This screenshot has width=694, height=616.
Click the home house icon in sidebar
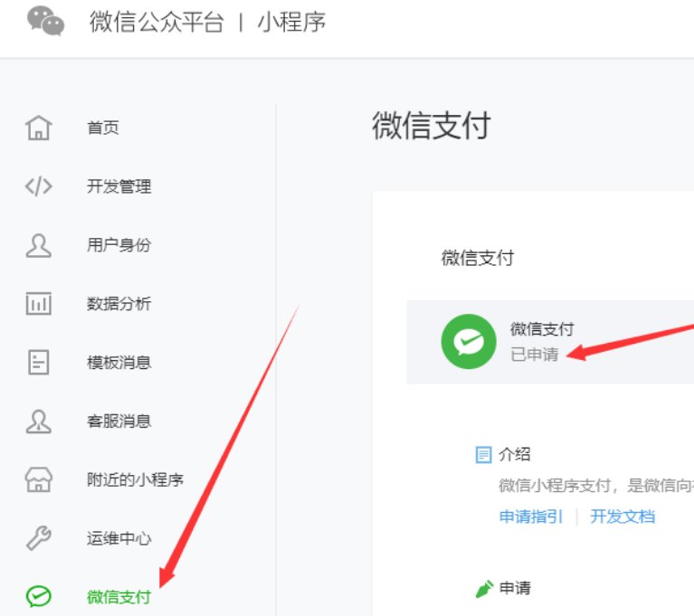pyautogui.click(x=39, y=128)
